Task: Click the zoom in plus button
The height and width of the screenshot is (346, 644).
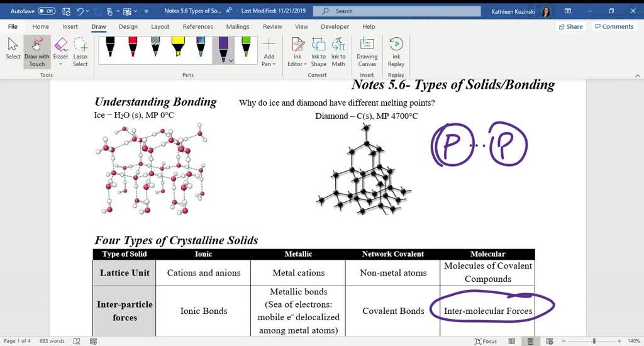Action: pyautogui.click(x=619, y=341)
